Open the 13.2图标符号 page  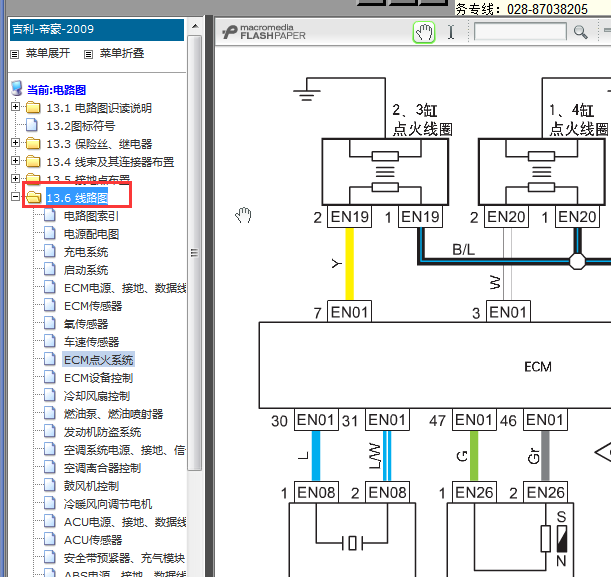coord(81,126)
